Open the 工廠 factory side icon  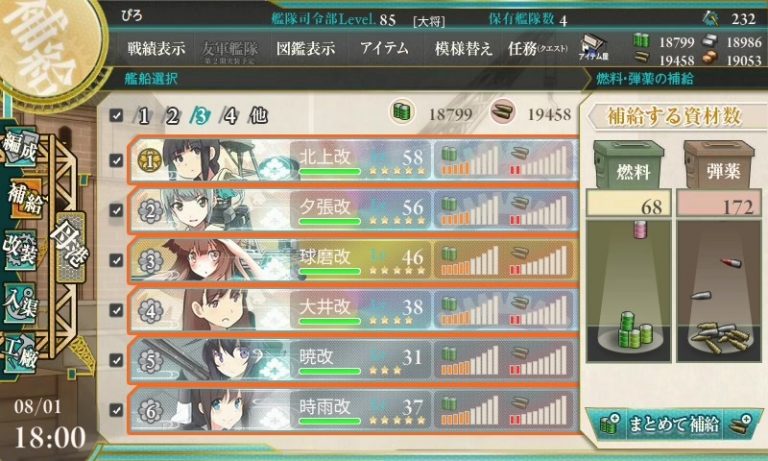click(21, 354)
